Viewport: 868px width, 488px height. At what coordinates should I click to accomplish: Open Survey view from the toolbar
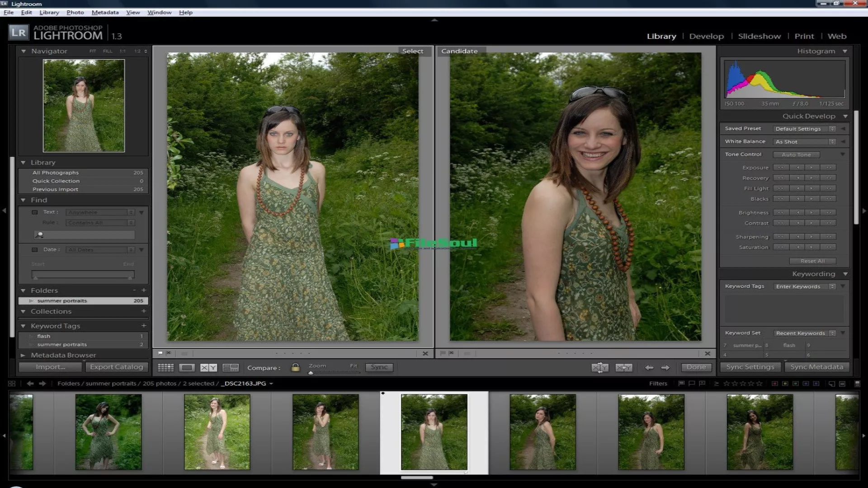click(230, 367)
